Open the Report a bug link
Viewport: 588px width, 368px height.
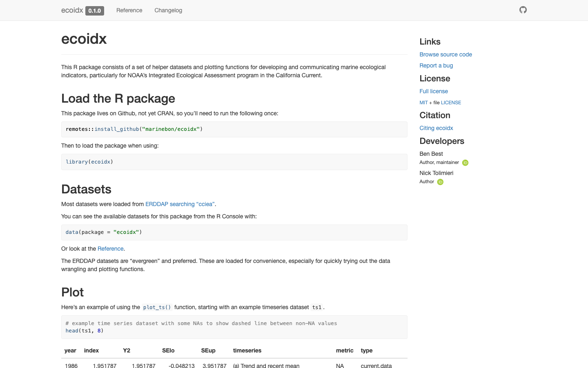pyautogui.click(x=436, y=65)
